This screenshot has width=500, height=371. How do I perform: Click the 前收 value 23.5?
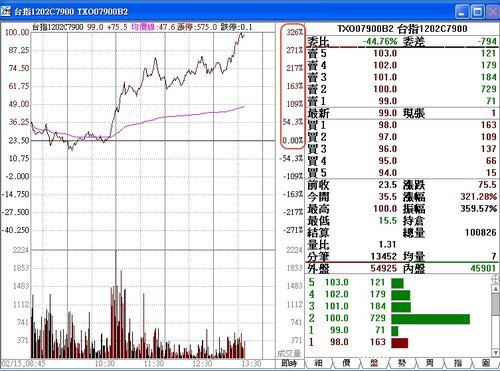[x=387, y=185]
